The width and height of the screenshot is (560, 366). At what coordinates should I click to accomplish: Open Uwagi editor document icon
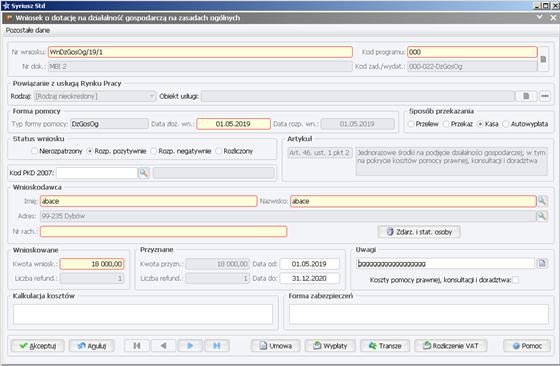[542, 264]
